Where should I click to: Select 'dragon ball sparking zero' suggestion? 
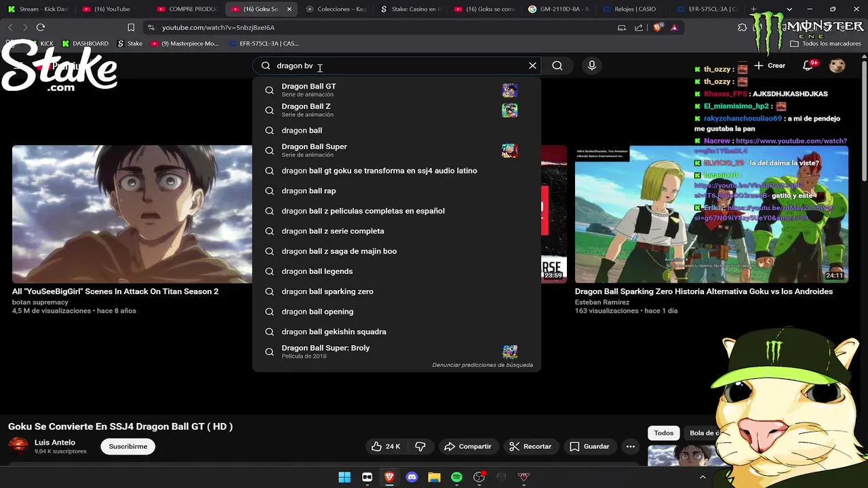pyautogui.click(x=397, y=291)
